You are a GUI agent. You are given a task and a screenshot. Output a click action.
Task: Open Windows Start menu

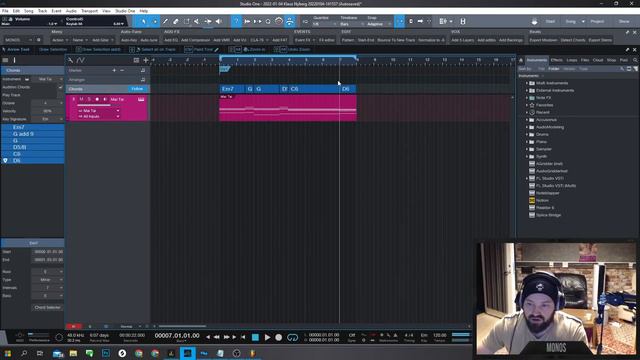(8, 353)
